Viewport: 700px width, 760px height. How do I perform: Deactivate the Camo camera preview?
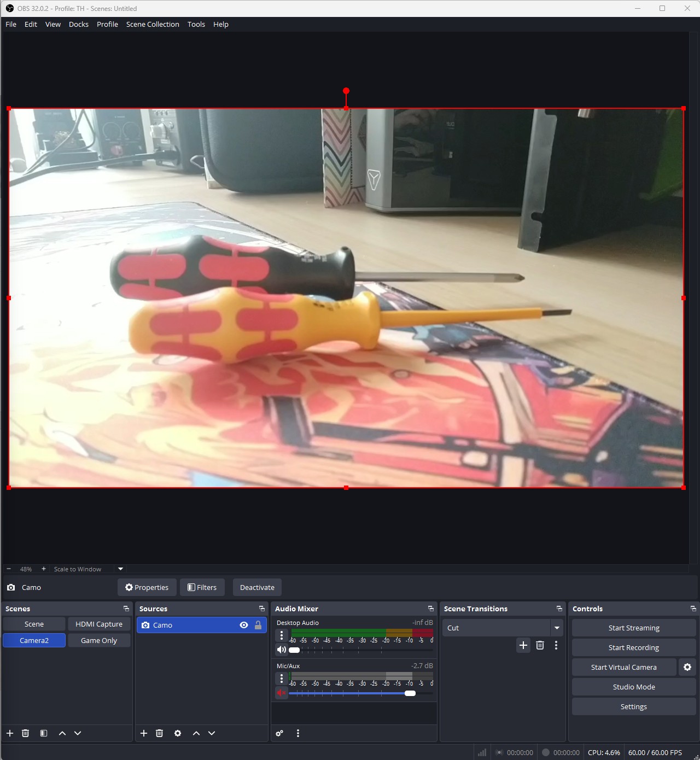click(257, 587)
